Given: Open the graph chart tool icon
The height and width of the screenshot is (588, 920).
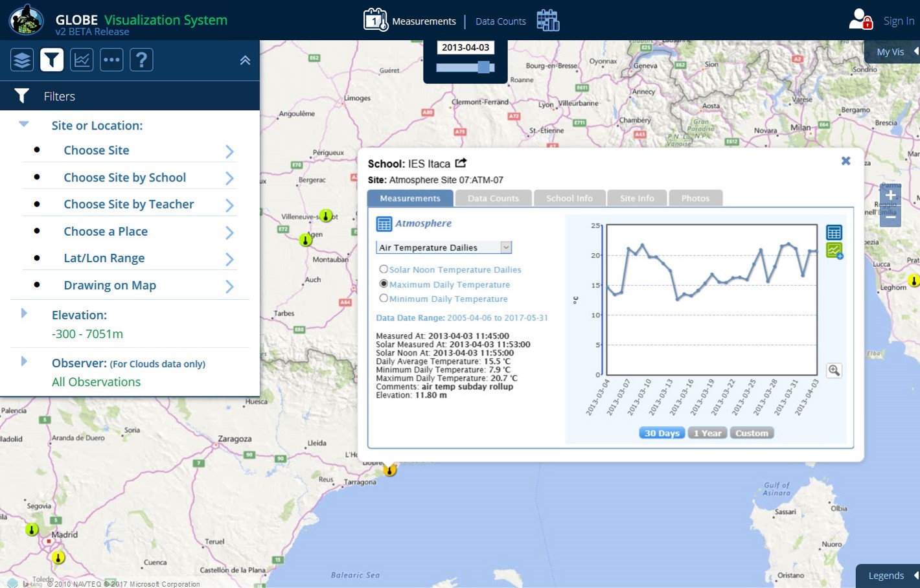Looking at the screenshot, I should (82, 60).
